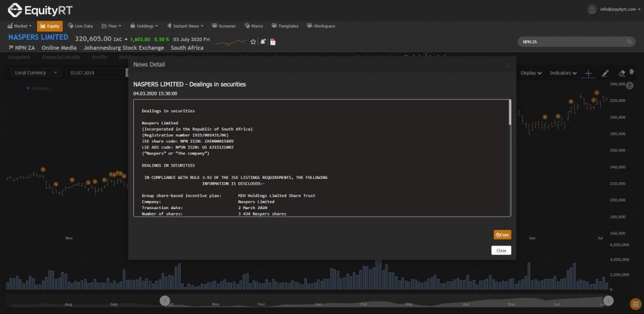The width and height of the screenshot is (644, 314).
Task: Expand the Holdings menu
Action: 144,26
